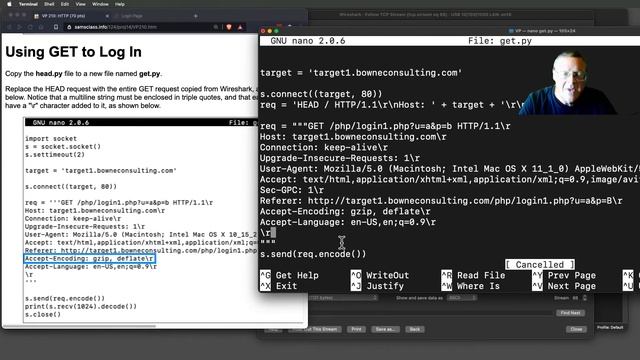Click 'File: get.py' in nano header
This screenshot has width=640, height=360.
(500, 41)
